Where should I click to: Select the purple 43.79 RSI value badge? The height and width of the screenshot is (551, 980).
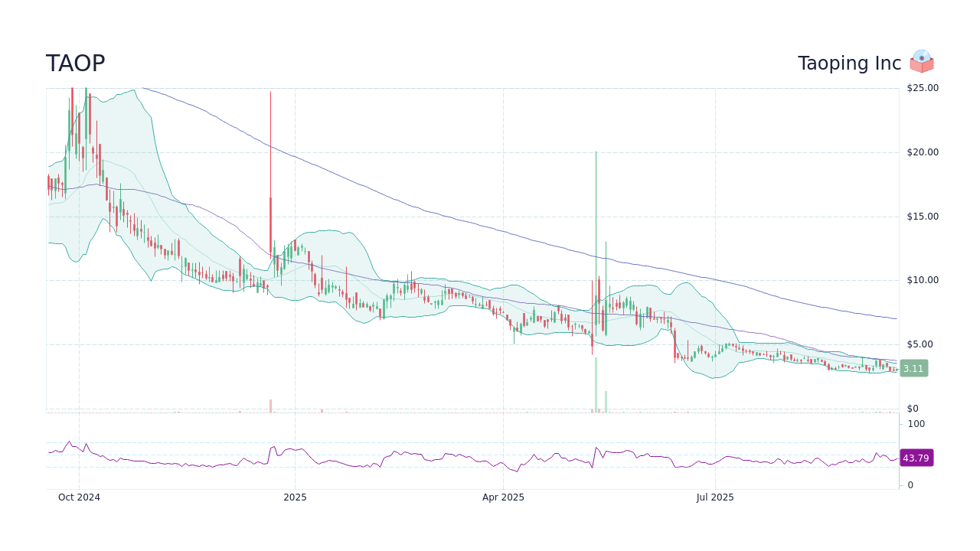(x=915, y=458)
